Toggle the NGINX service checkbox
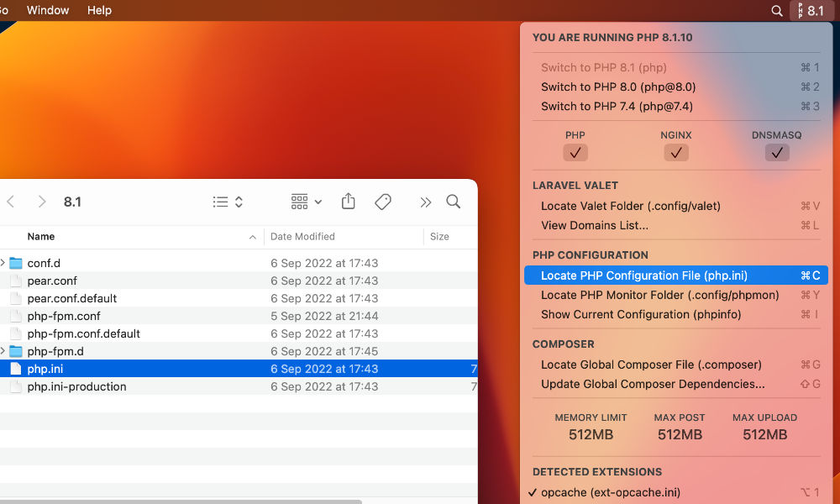840x504 pixels. (x=676, y=153)
